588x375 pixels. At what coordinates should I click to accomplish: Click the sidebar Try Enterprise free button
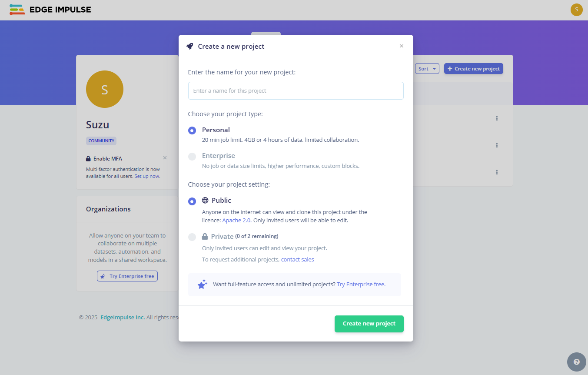coord(127,276)
